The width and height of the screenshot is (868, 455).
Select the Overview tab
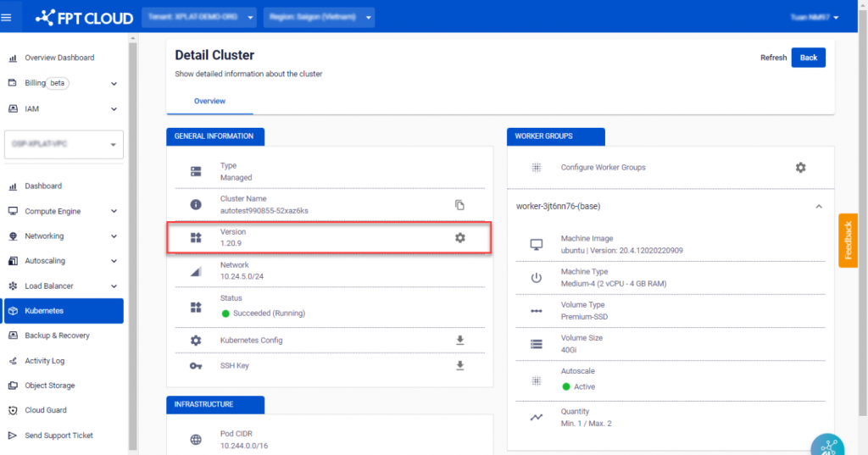click(209, 101)
